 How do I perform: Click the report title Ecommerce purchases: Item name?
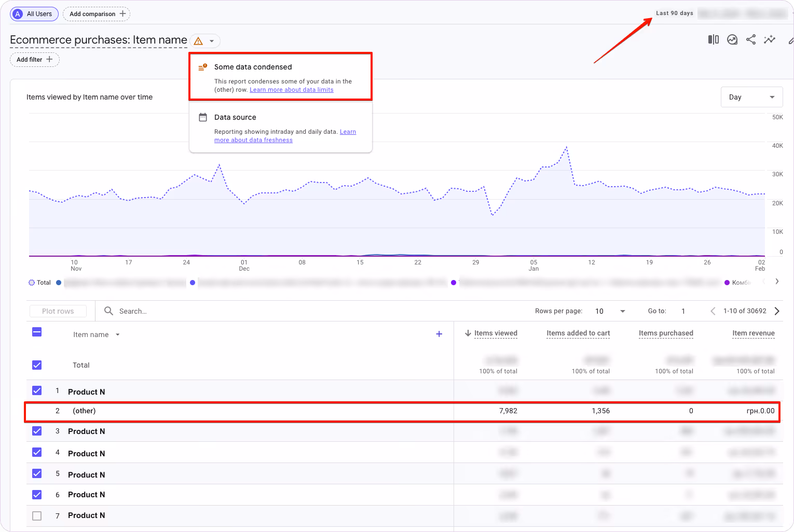99,40
